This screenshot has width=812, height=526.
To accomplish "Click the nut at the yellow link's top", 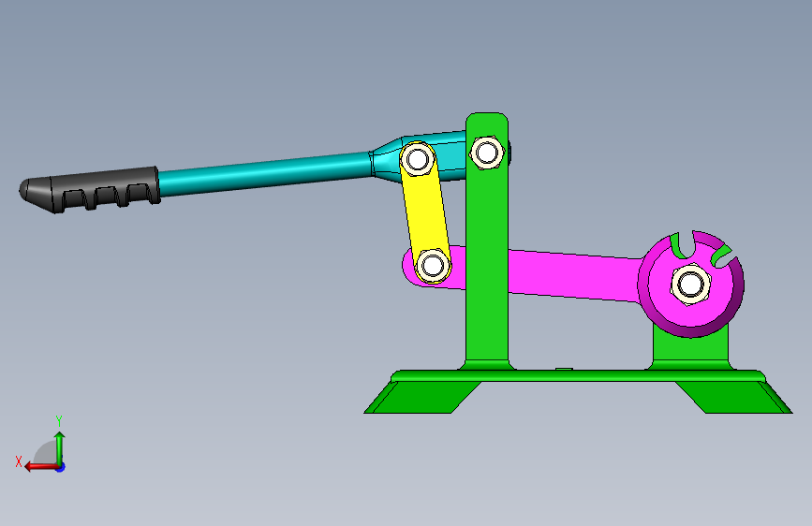I will tap(418, 159).
